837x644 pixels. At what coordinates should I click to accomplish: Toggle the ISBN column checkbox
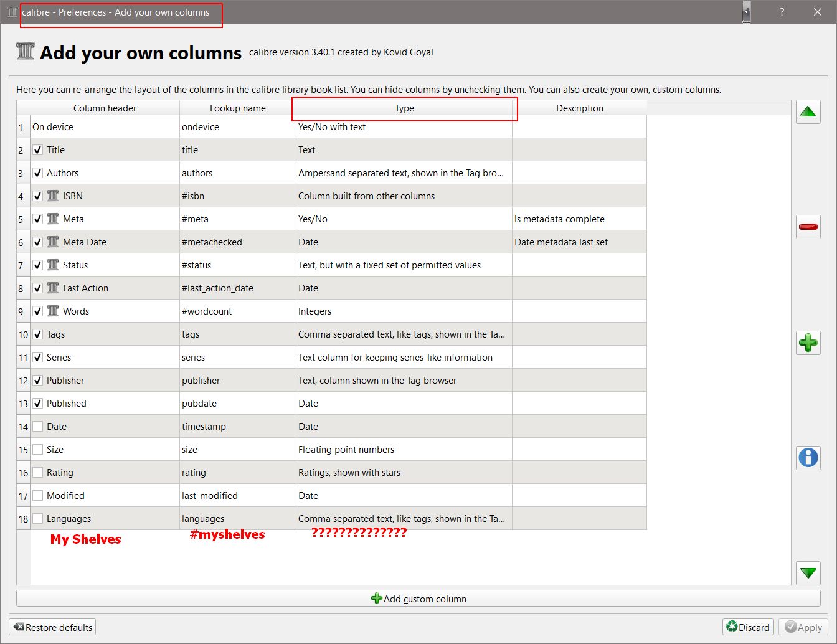pos(38,196)
